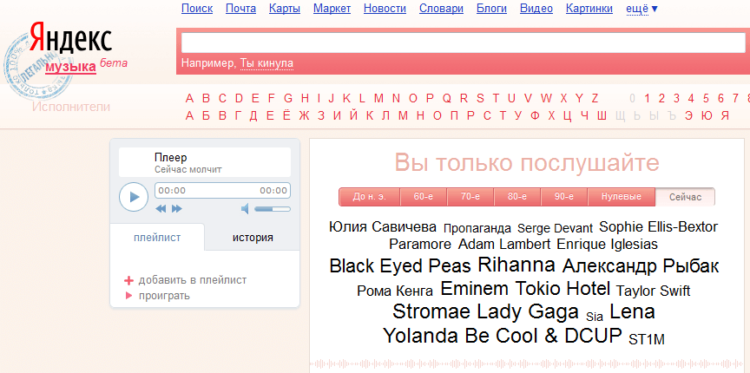Browse artists starting with digit 1
This screenshot has height=373, width=750.
click(x=647, y=99)
